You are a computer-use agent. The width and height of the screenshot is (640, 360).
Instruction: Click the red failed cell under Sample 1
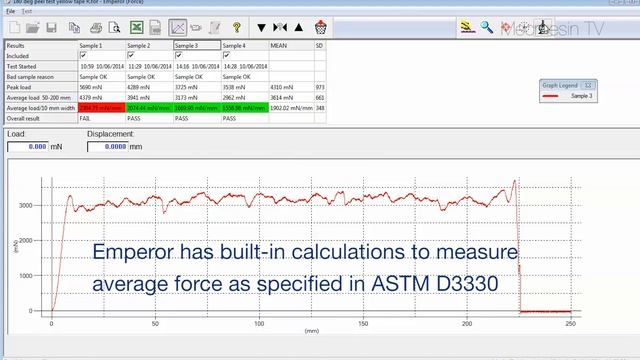coord(102,108)
